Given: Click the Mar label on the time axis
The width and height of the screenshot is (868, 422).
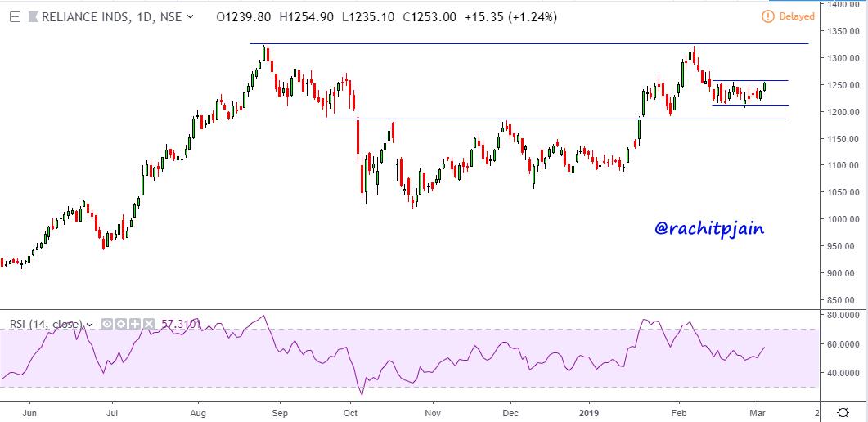Looking at the screenshot, I should (x=757, y=413).
